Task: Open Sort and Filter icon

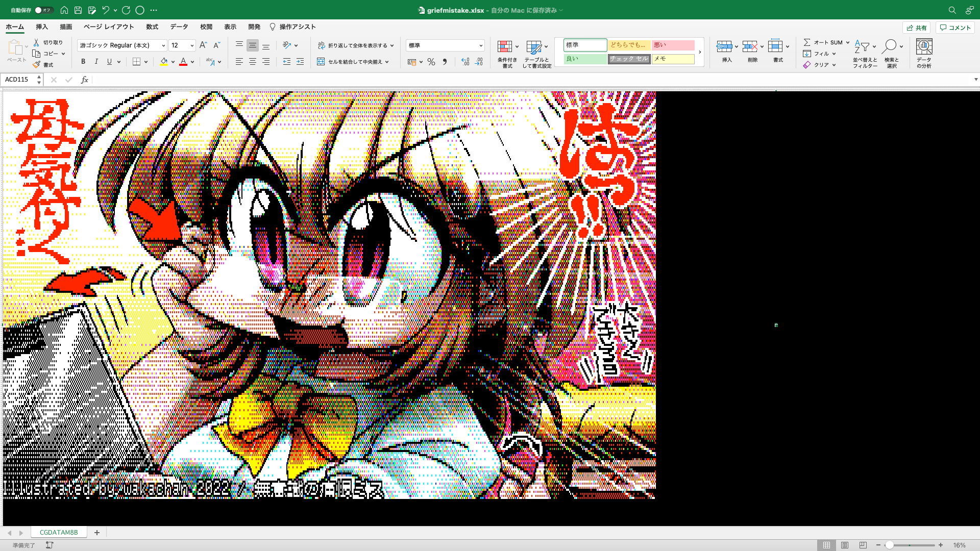Action: click(862, 47)
